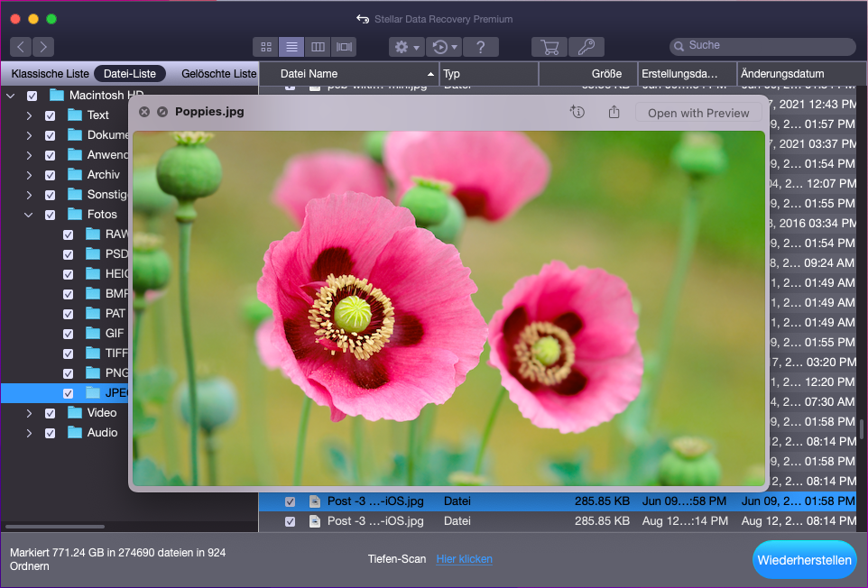Sort by Typ column header

tap(489, 74)
